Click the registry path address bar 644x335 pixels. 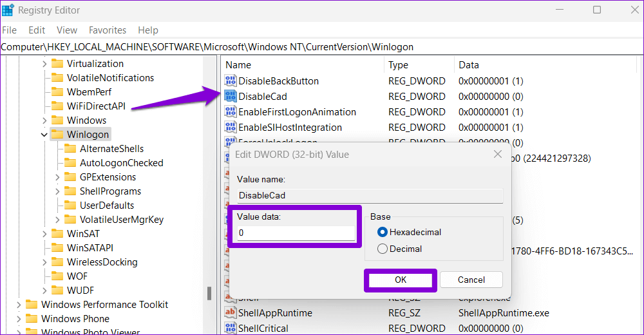click(321, 47)
